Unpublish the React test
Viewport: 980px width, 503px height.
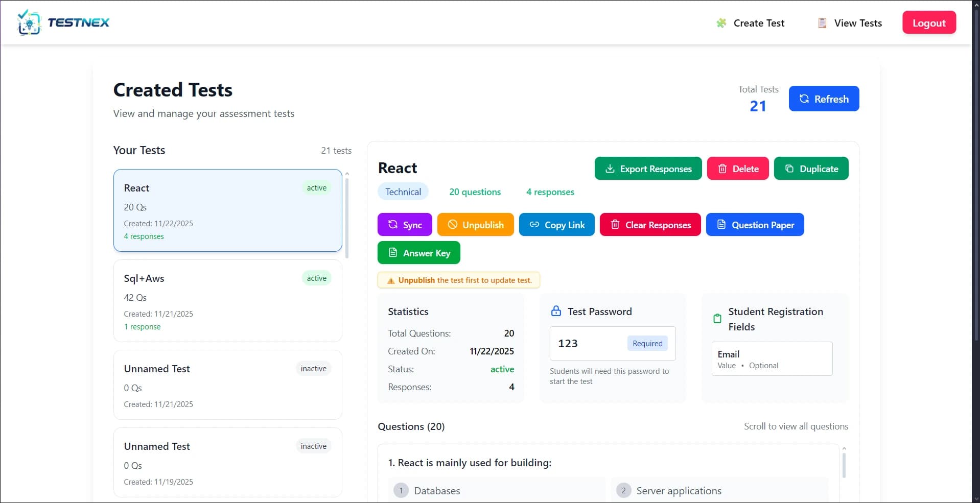point(475,224)
